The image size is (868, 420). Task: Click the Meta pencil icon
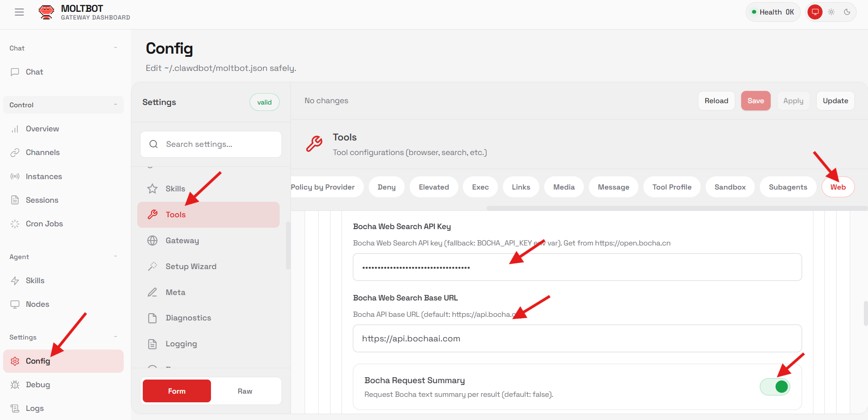point(152,292)
